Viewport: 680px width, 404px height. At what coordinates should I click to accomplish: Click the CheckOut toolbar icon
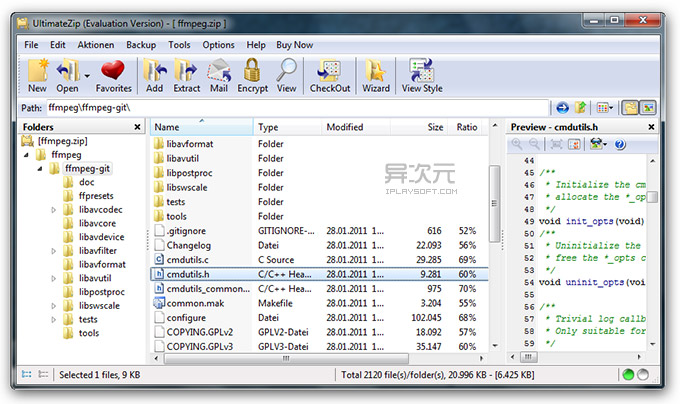[x=330, y=76]
